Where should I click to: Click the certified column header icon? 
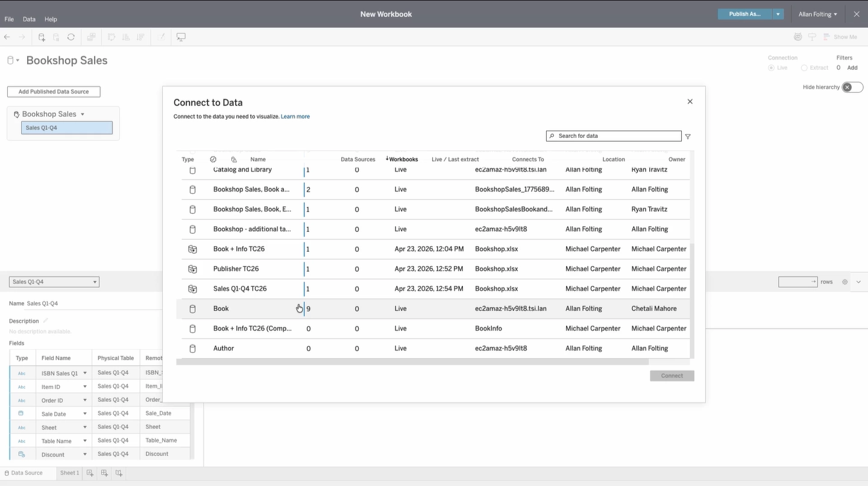(213, 160)
